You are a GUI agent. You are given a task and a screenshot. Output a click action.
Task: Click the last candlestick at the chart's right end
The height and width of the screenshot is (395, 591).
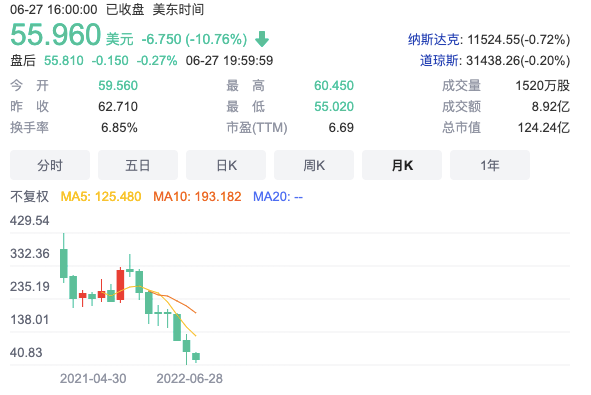pos(196,357)
